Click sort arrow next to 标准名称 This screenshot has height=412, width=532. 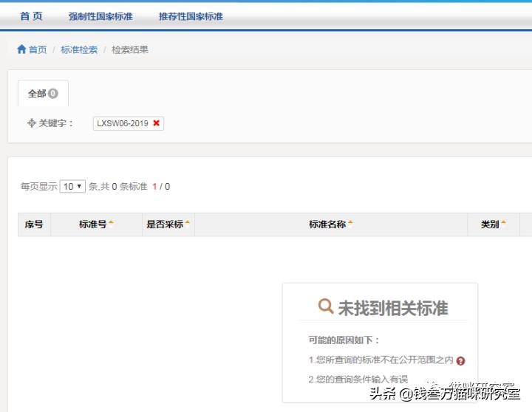point(350,222)
